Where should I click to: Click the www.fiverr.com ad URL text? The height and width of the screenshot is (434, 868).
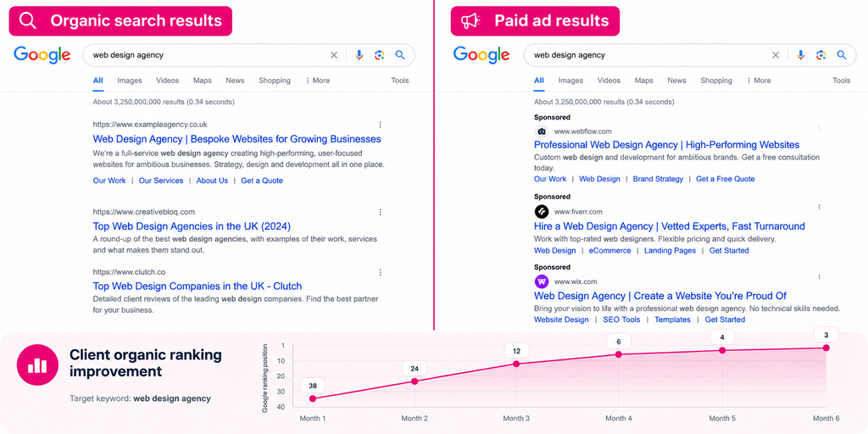click(578, 211)
